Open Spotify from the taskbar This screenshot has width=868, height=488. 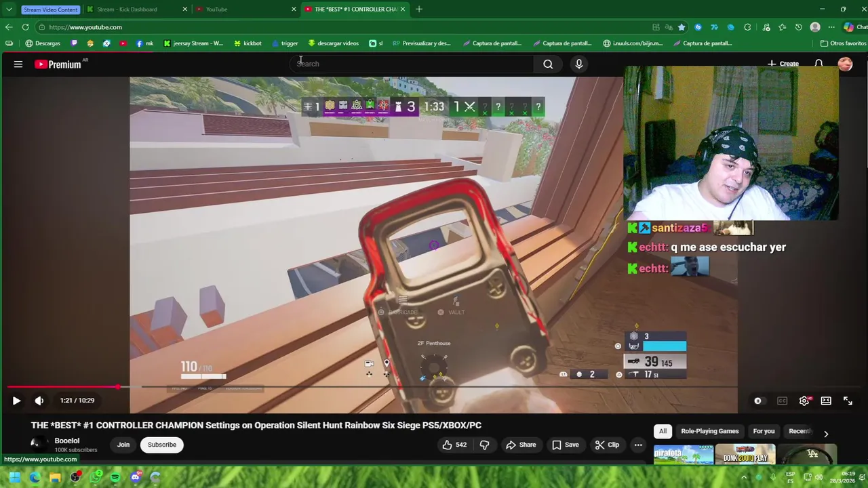(115, 477)
